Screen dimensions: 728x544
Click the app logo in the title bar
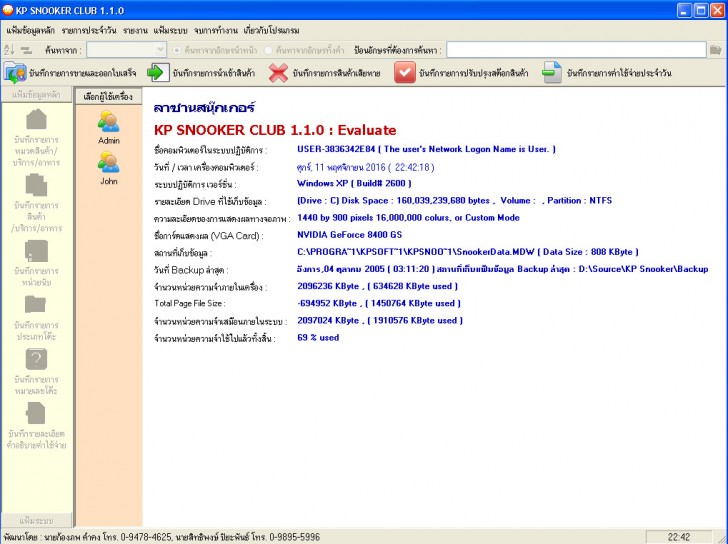click(8, 10)
